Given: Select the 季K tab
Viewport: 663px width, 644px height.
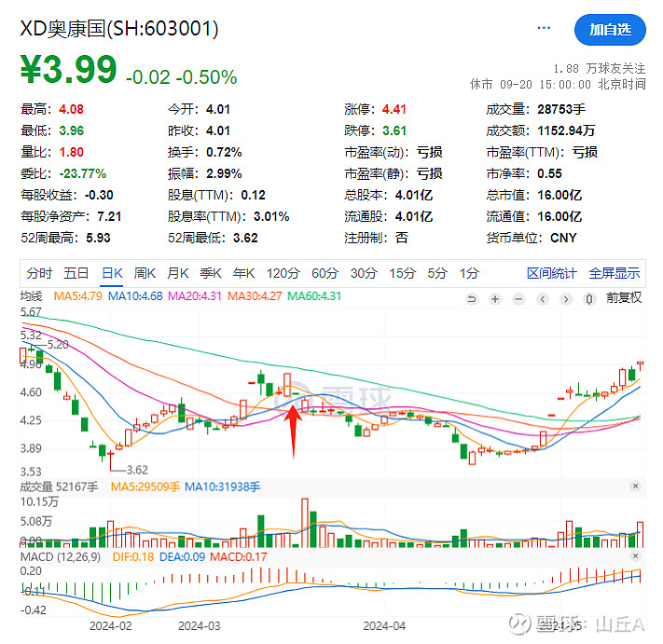Looking at the screenshot, I should tap(211, 273).
